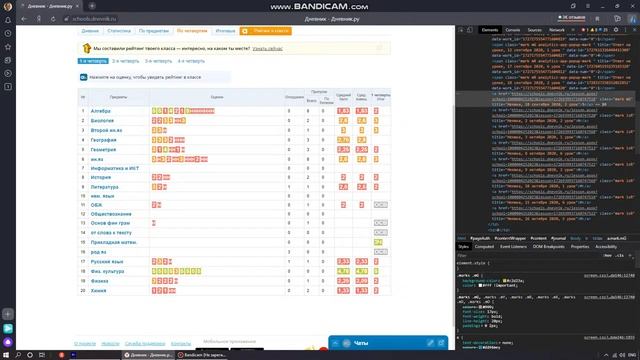Screen dimensions: 640x360
Task: Click the address bar schools.dnevnik.ru
Action: pos(94,19)
